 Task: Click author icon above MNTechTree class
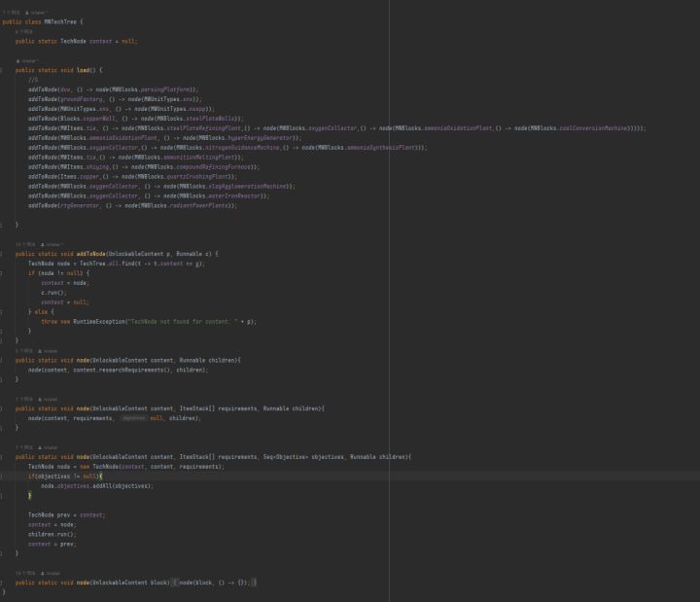pyautogui.click(x=28, y=11)
